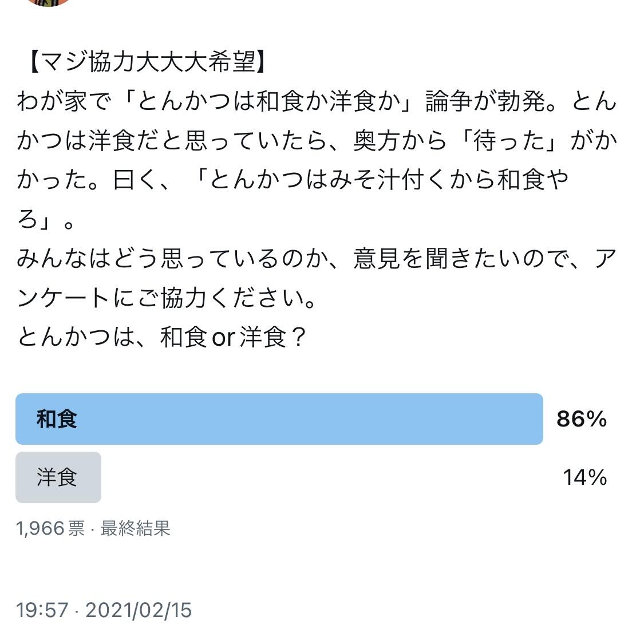
Task: Select the gray 洋食 poll result bar
Action: point(58,477)
